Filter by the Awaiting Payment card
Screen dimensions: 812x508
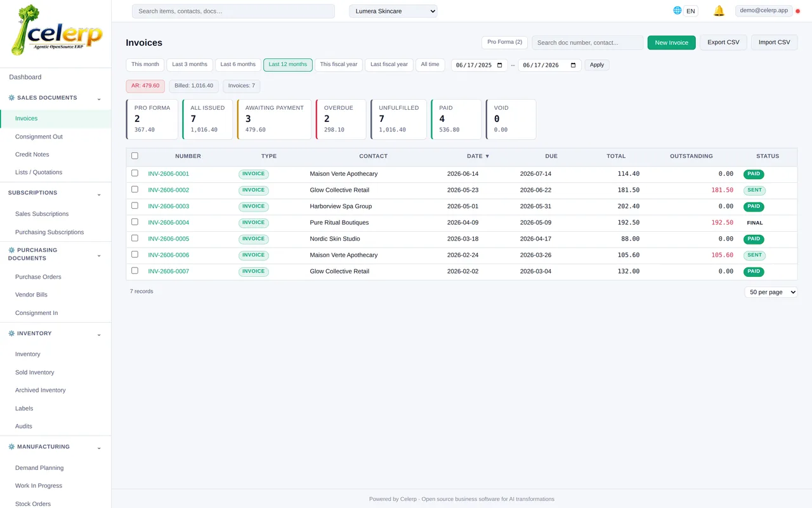(x=274, y=119)
